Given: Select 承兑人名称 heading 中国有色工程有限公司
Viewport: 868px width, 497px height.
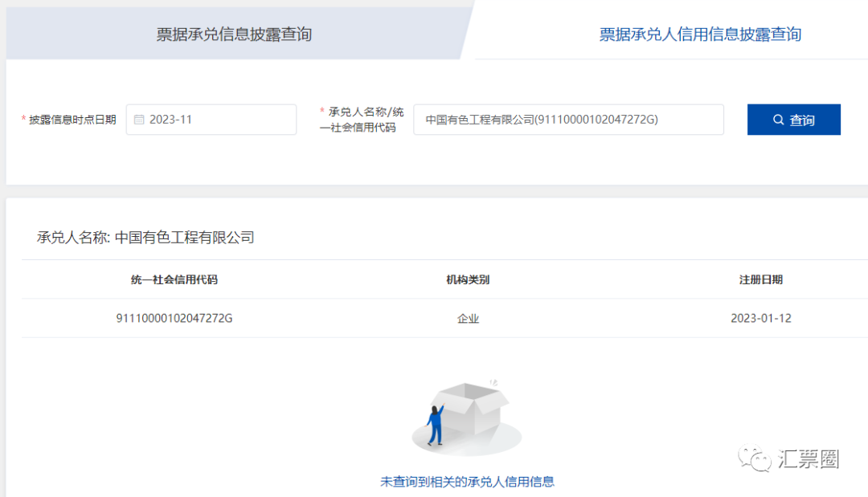Looking at the screenshot, I should 145,237.
